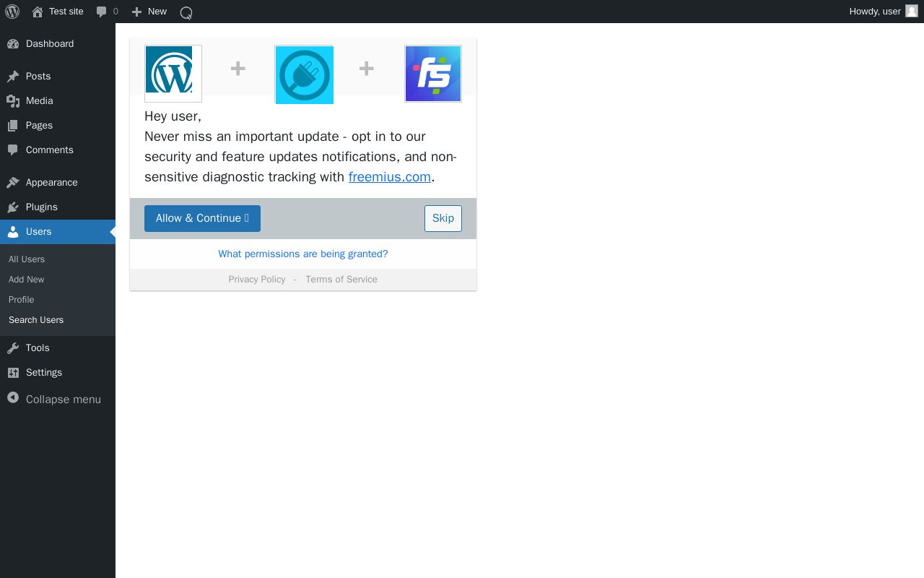The height and width of the screenshot is (578, 924).
Task: Open the freemius.com link
Action: pos(390,177)
